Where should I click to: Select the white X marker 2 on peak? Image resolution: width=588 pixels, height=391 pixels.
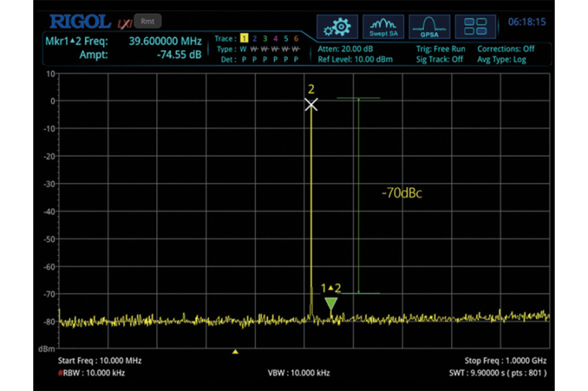pos(311,104)
